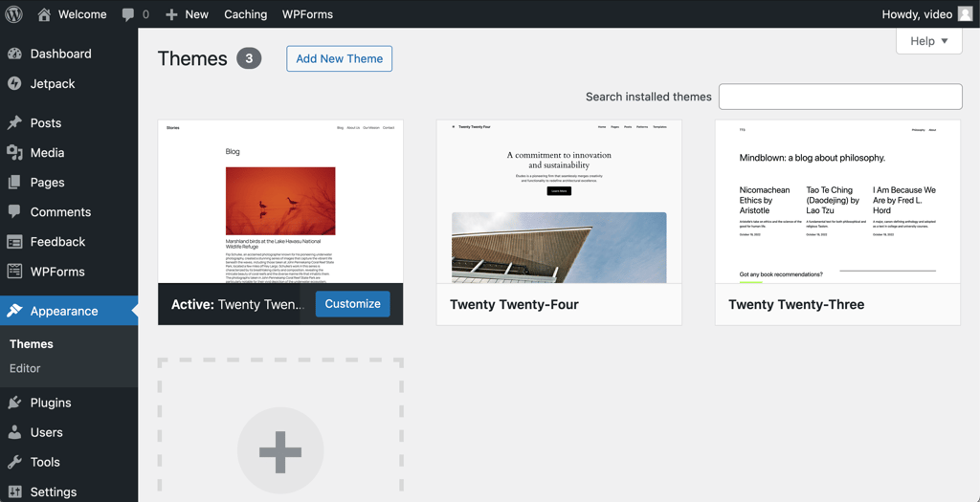Click the Dashboard gauge icon

(x=14, y=54)
